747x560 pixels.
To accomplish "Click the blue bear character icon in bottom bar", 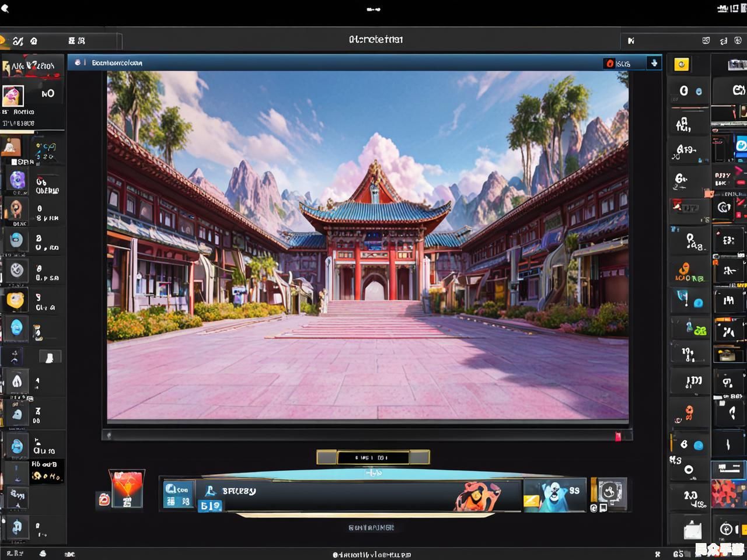I will click(x=553, y=496).
